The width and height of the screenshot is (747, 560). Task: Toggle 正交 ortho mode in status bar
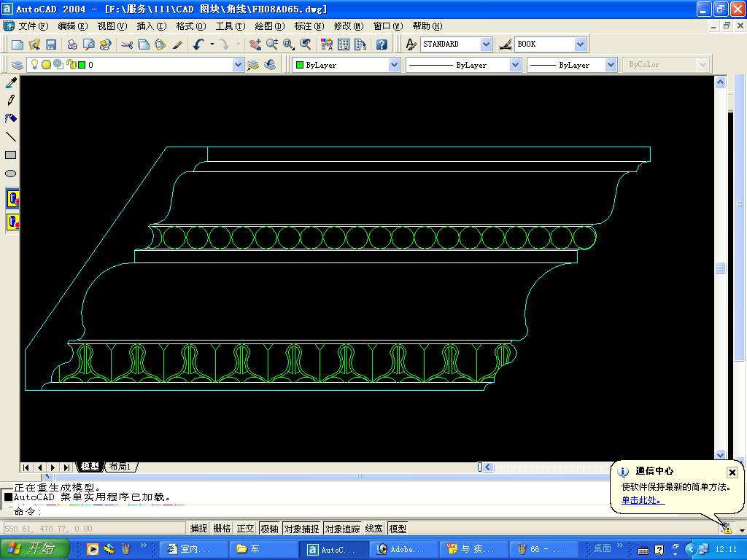246,529
